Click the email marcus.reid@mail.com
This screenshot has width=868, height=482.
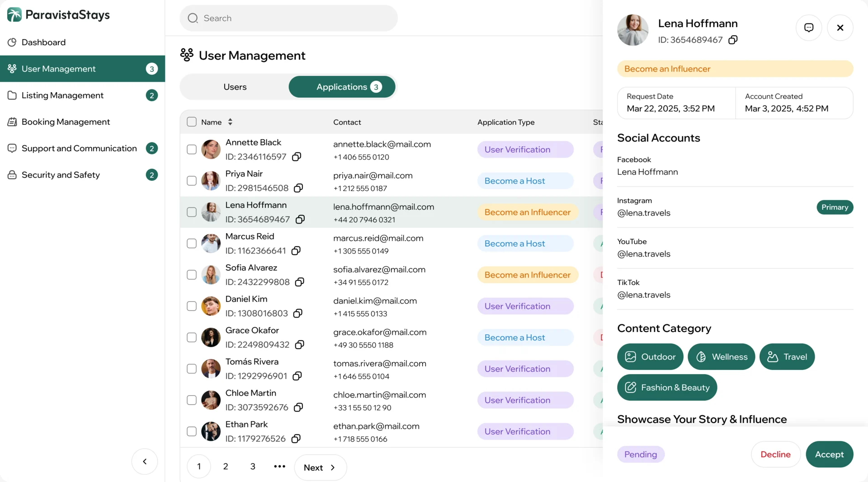(378, 238)
